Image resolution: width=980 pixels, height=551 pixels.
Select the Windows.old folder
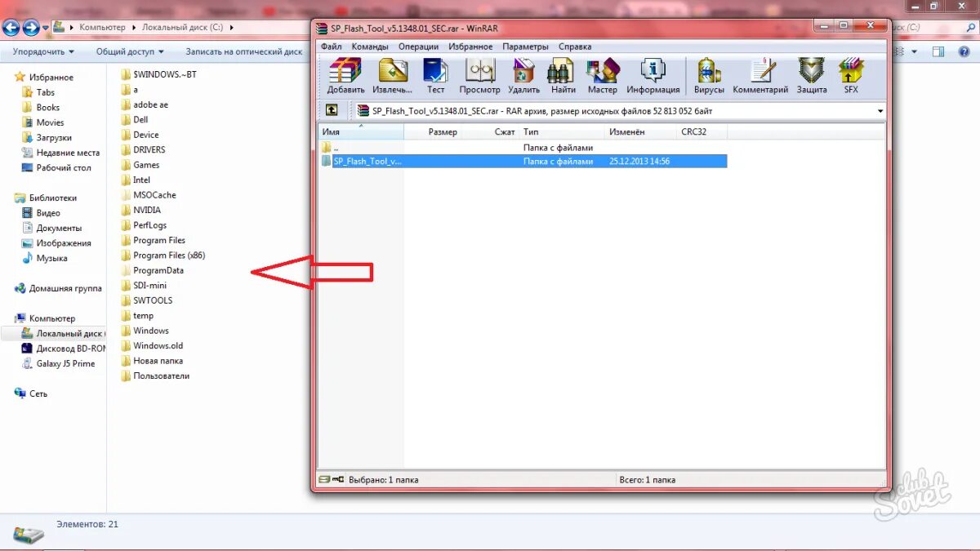tap(152, 345)
